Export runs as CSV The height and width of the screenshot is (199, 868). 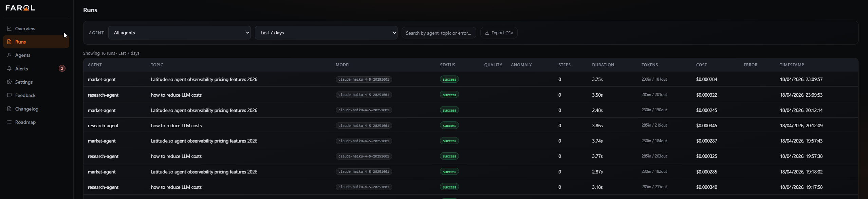click(499, 33)
